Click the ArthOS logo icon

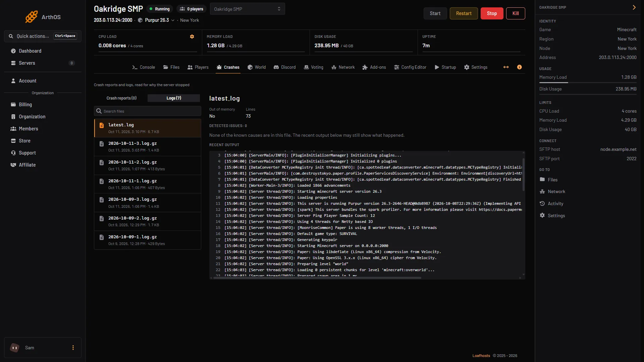pos(32,17)
